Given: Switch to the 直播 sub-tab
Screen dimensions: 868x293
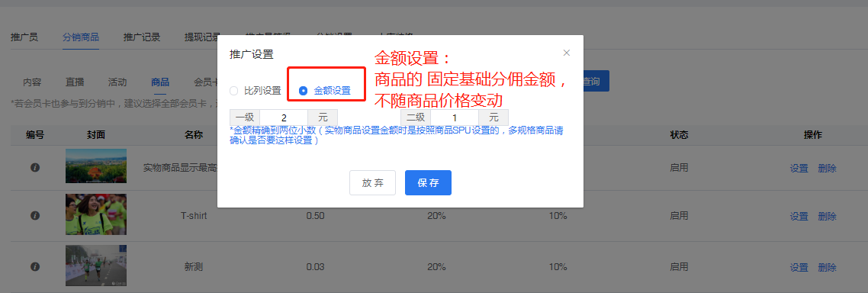Looking at the screenshot, I should point(75,82).
